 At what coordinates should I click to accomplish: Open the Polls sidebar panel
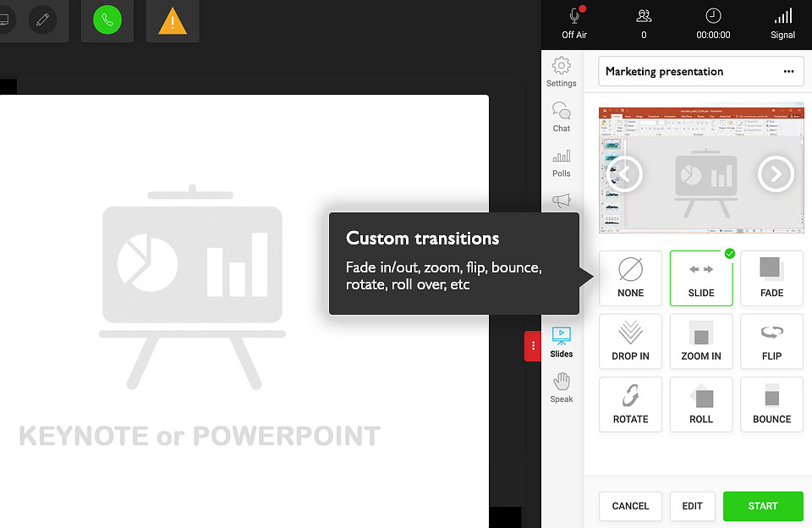click(562, 162)
